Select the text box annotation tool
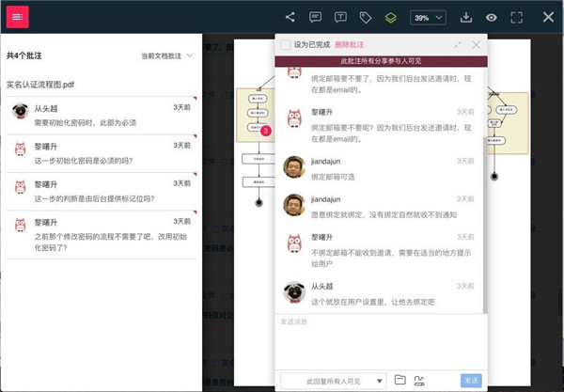This screenshot has height=392, width=564. click(340, 17)
